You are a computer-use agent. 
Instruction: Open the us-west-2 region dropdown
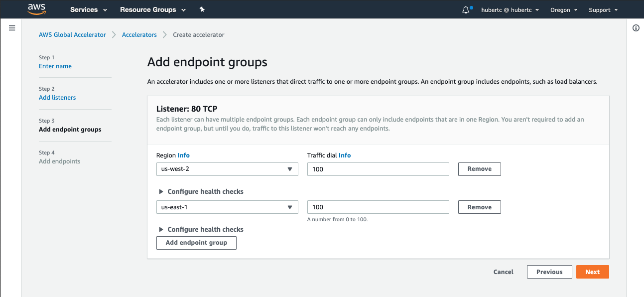tap(227, 169)
